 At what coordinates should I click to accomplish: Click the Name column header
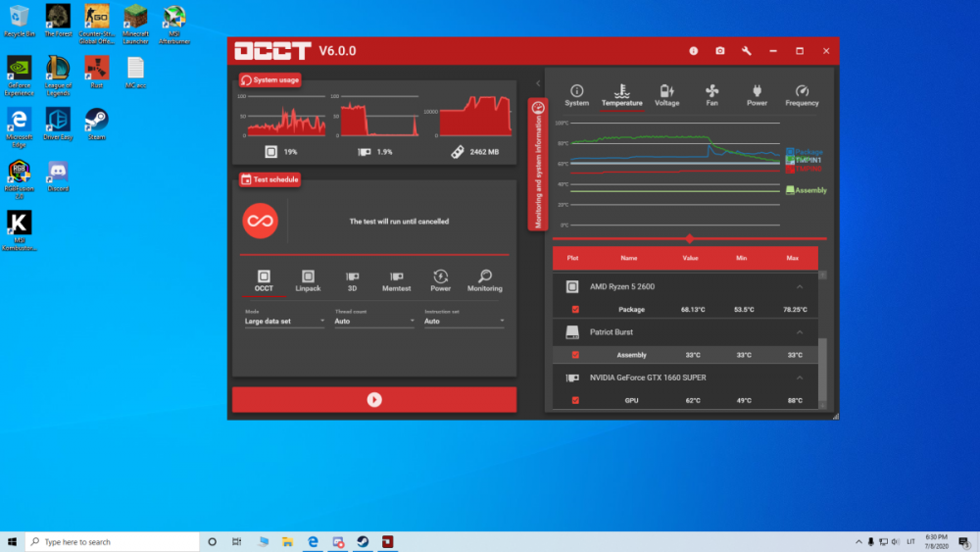tap(629, 258)
